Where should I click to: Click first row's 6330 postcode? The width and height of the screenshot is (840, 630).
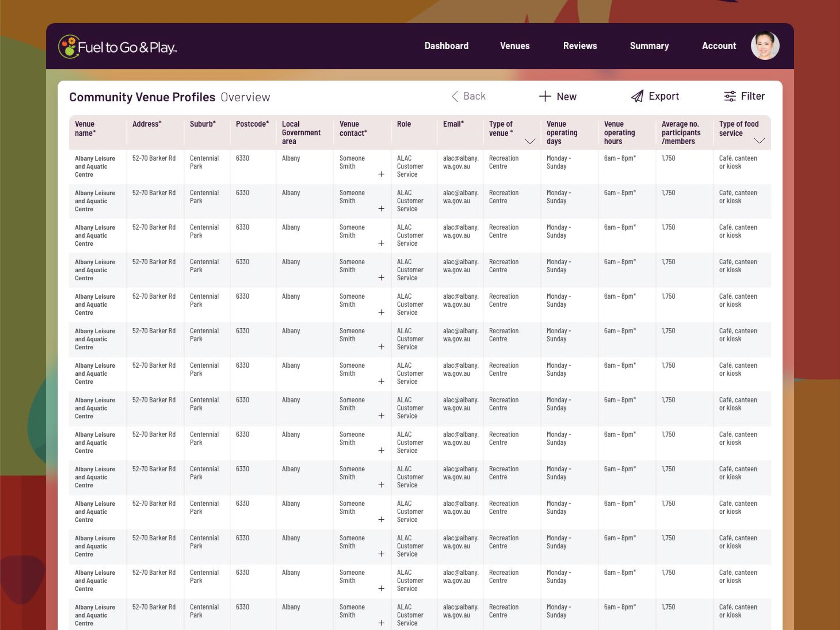click(242, 158)
